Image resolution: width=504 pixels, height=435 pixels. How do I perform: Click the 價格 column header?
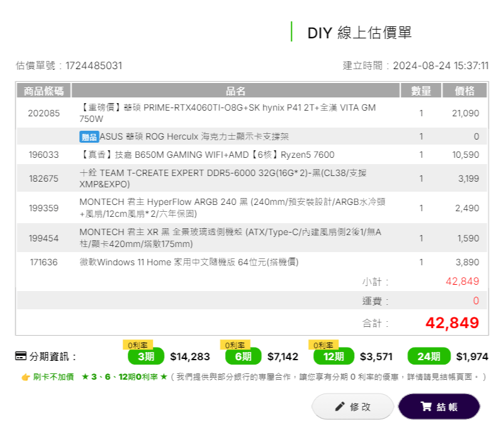[x=464, y=91]
